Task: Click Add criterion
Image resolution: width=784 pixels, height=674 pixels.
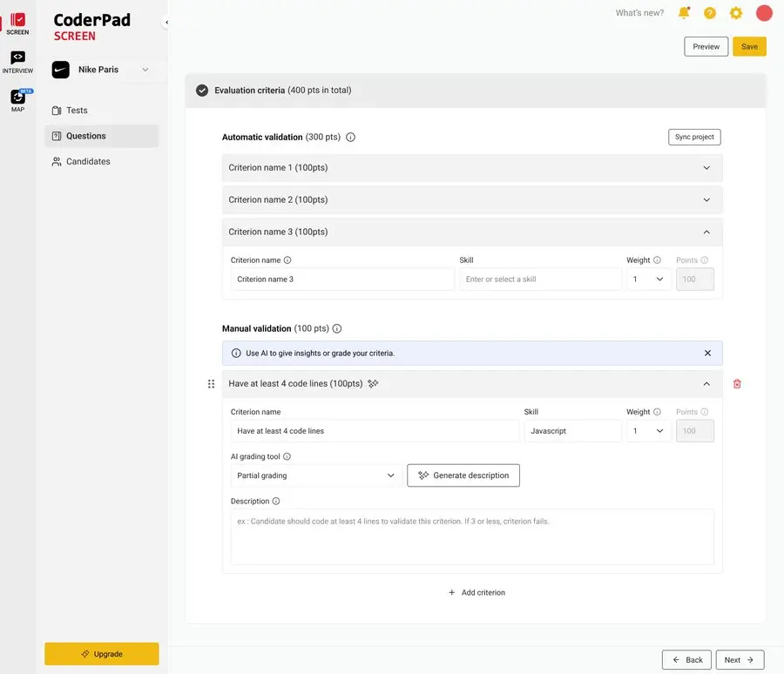Action: pos(477,592)
